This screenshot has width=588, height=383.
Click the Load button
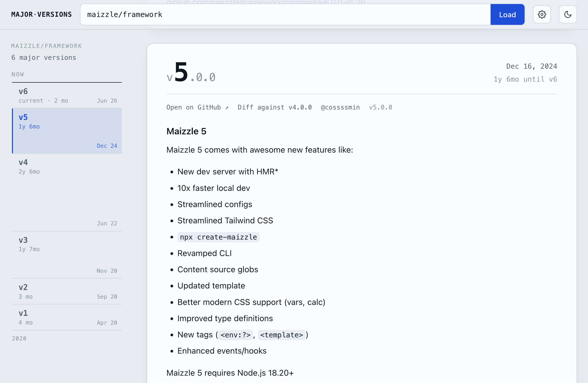tap(507, 14)
